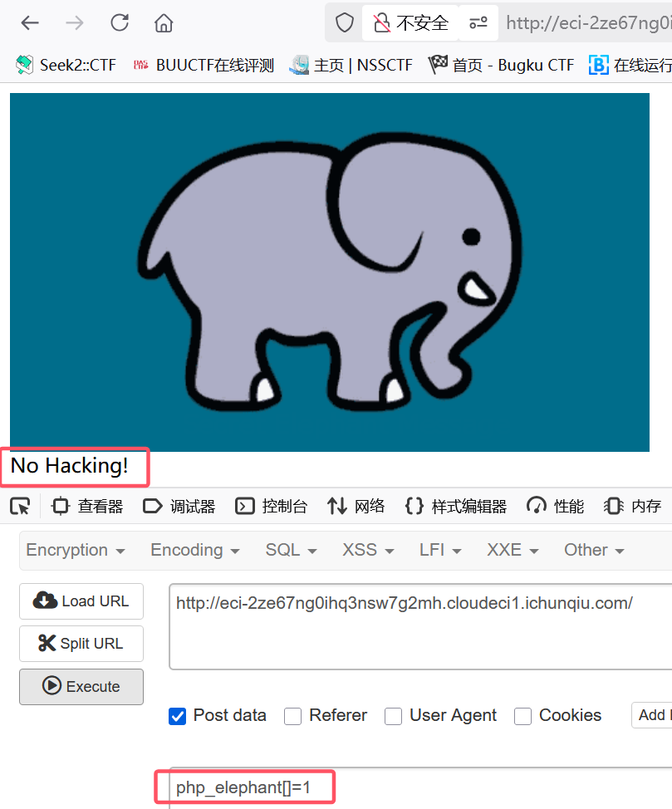Enable the Cookies checkbox
672x809 pixels.
(522, 716)
